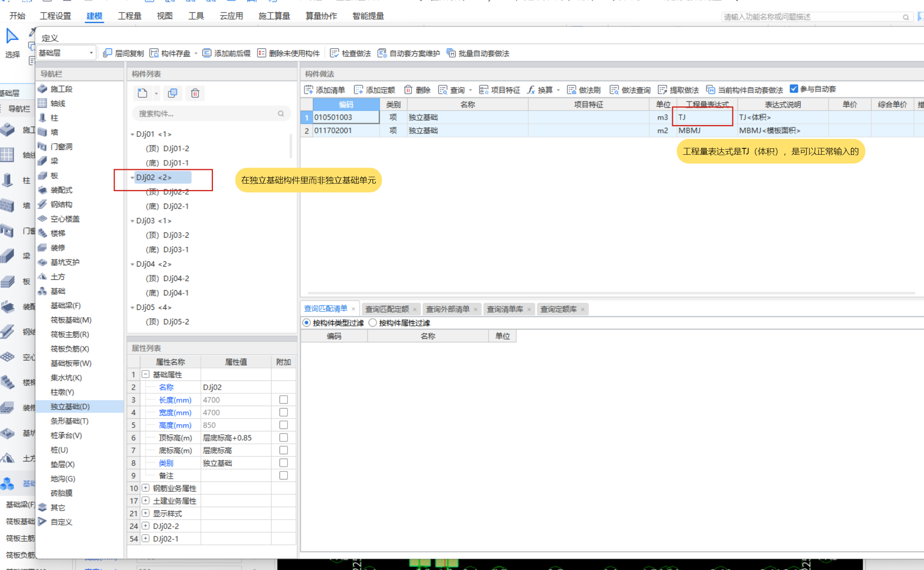The height and width of the screenshot is (570, 924).
Task: Delete component using trash icon
Action: coord(195,93)
